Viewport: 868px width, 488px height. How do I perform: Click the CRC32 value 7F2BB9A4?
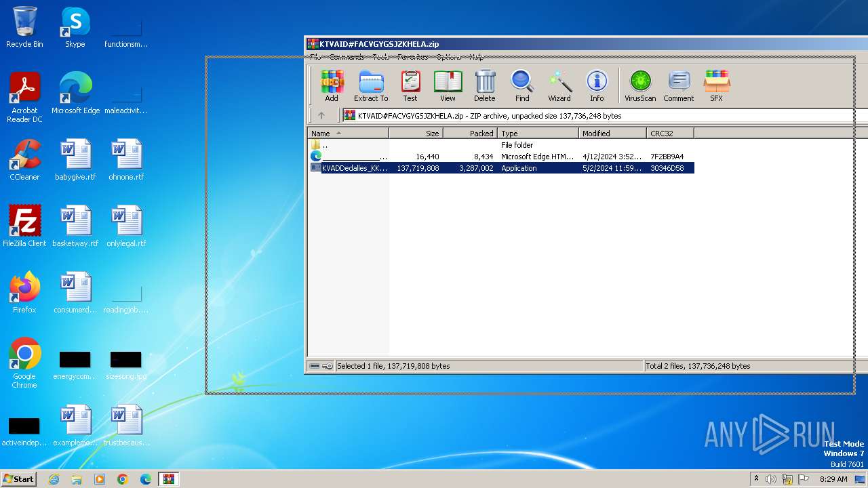pos(667,157)
